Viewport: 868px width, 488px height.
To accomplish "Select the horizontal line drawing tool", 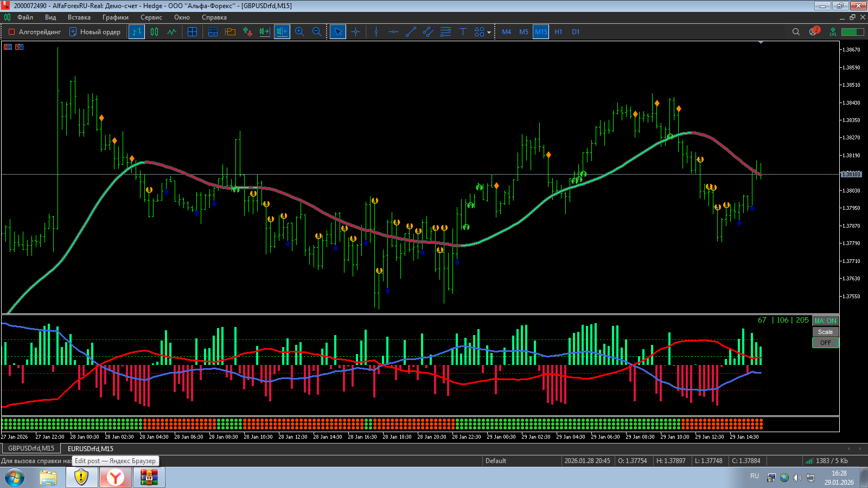I will 393,32.
